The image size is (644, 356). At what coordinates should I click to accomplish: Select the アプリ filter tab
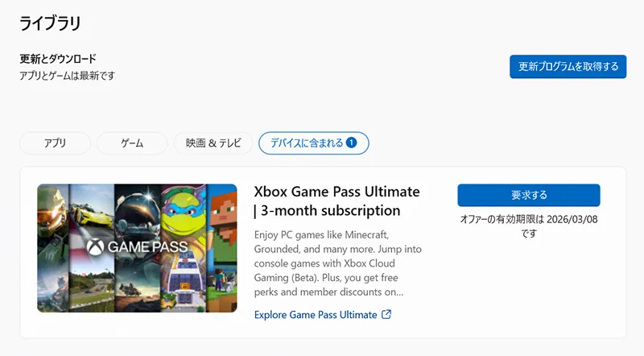point(55,143)
